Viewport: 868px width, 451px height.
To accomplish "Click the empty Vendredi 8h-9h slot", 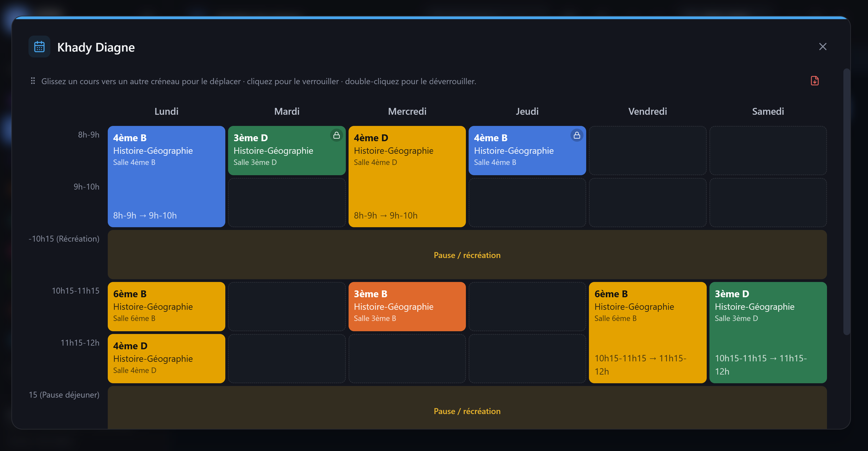I will 648,150.
